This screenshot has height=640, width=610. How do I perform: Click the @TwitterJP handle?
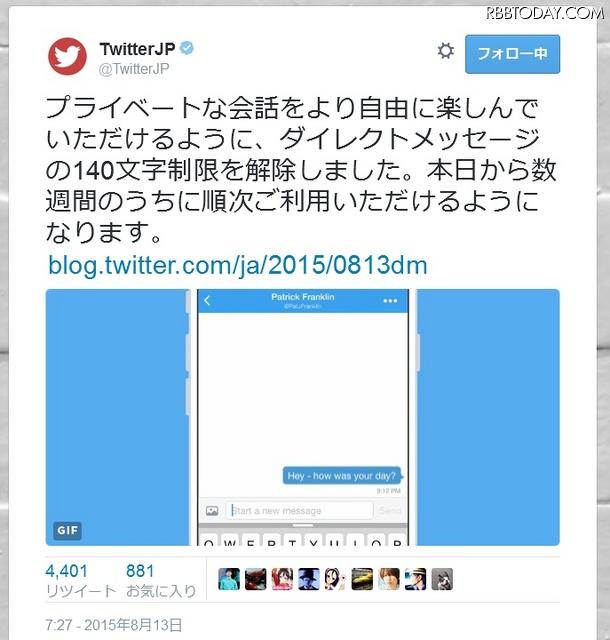click(134, 69)
